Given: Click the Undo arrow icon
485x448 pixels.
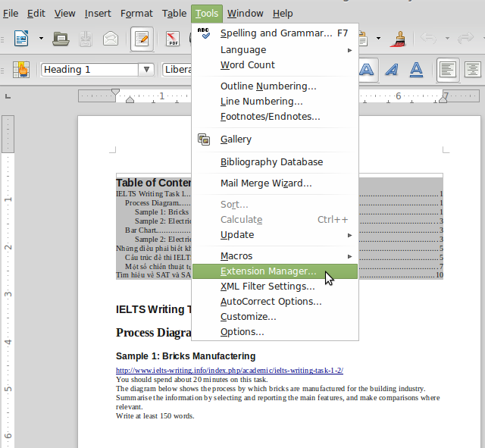Looking at the screenshot, I should click(x=428, y=38).
